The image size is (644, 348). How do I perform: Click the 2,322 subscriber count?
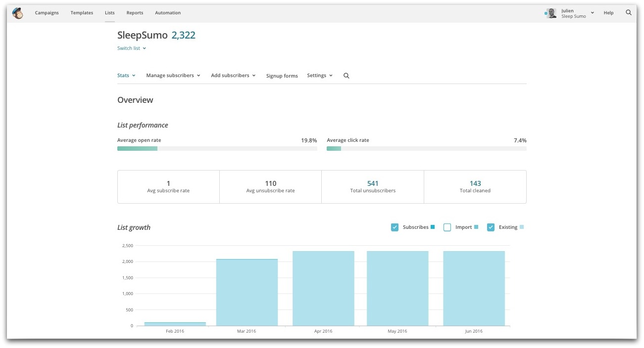tap(184, 35)
